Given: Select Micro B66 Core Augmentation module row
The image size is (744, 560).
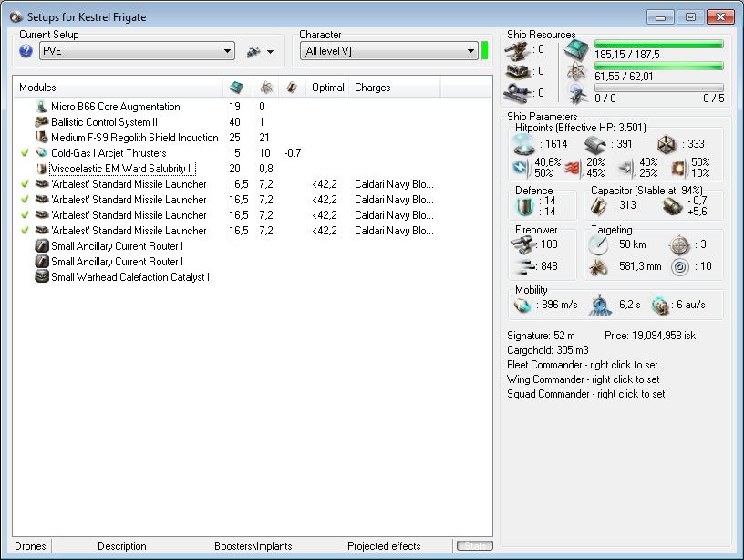Looking at the screenshot, I should 253,107.
